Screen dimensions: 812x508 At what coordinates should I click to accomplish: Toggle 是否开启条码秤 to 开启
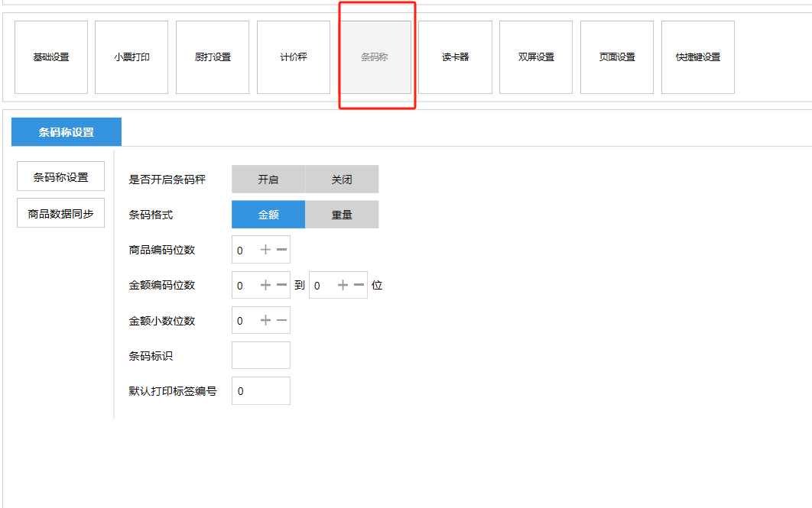pos(268,180)
